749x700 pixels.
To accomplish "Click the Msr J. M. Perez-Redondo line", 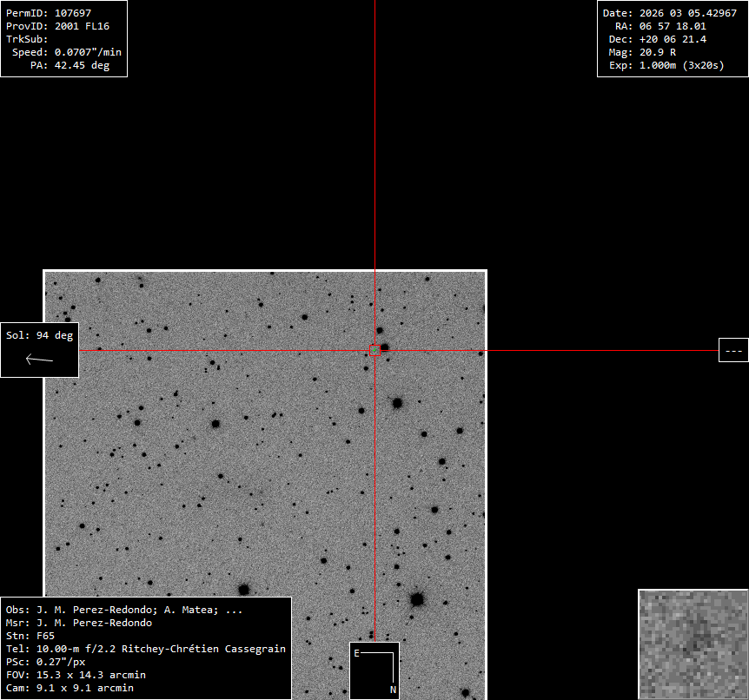I will coord(94,623).
